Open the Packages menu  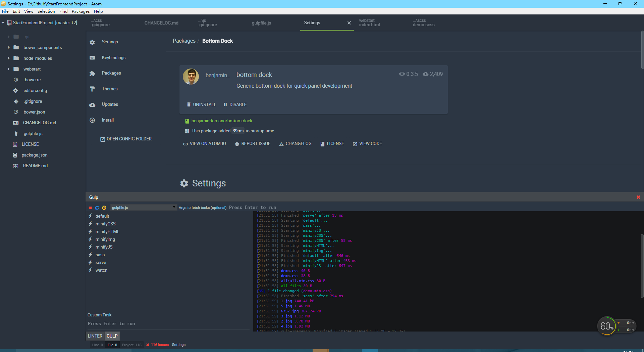80,11
